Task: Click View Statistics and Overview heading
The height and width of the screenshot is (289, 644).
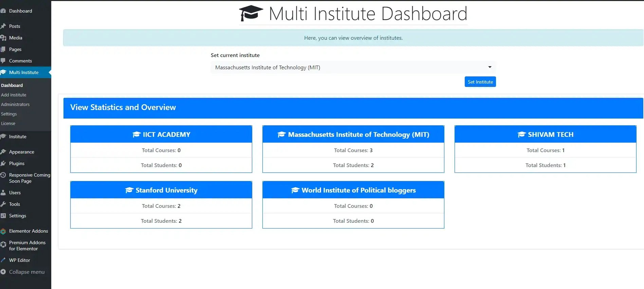Action: pyautogui.click(x=123, y=107)
